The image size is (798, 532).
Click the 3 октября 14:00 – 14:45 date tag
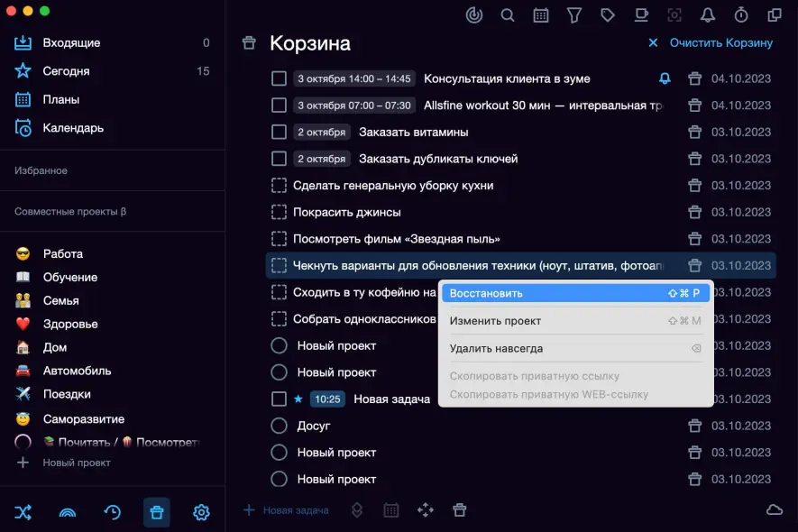pos(354,78)
